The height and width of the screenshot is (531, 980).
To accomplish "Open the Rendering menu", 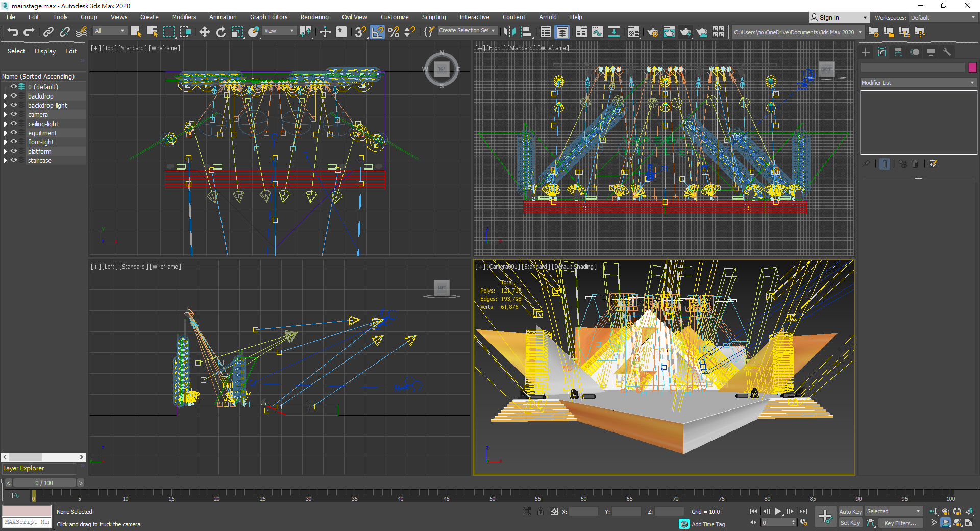I will click(314, 17).
